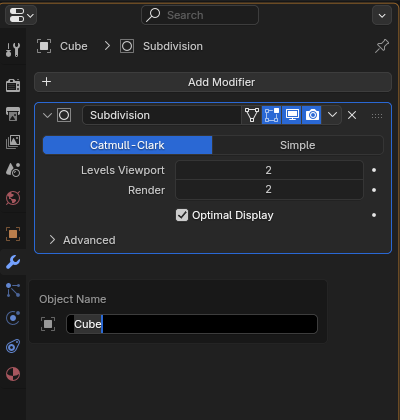400x420 pixels.
Task: Click the Subdivision modifier type icon
Action: pos(64,115)
